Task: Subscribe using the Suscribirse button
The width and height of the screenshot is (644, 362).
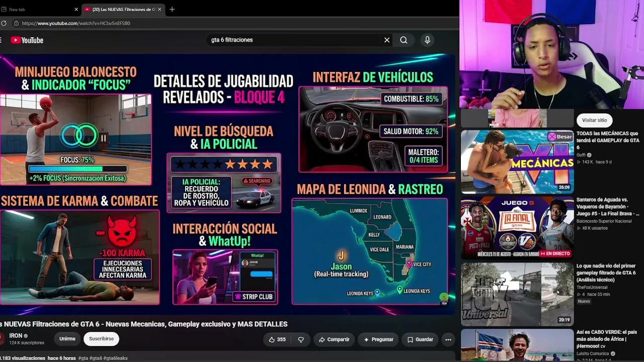Action: (x=101, y=339)
